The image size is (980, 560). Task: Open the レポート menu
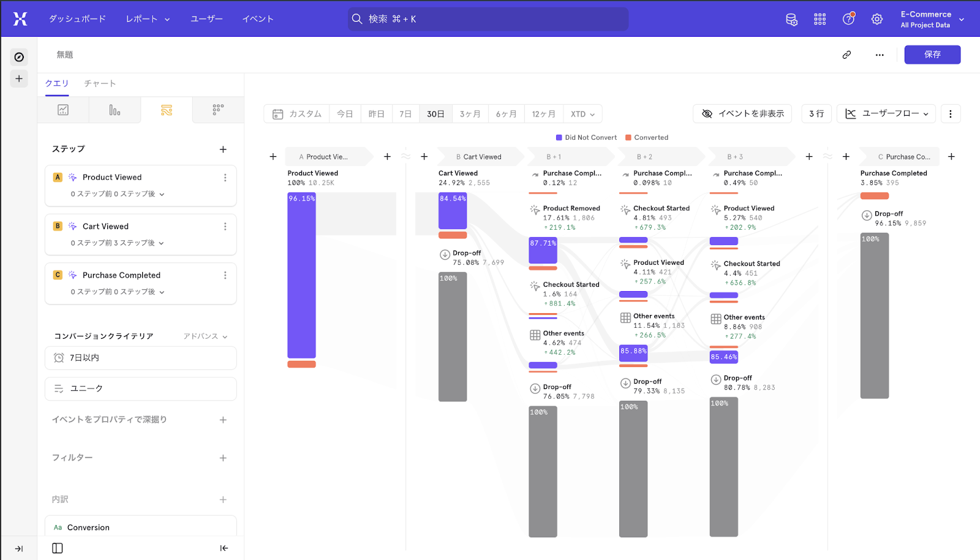pyautogui.click(x=148, y=19)
